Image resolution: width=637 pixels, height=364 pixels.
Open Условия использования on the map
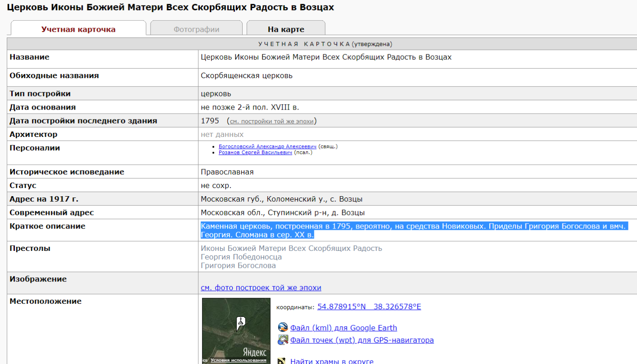(238, 360)
